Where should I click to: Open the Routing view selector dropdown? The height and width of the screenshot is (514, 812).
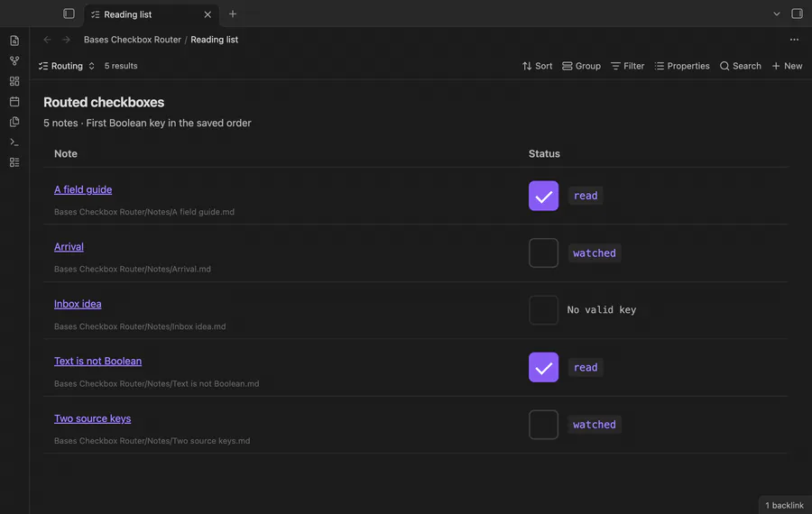tap(66, 66)
